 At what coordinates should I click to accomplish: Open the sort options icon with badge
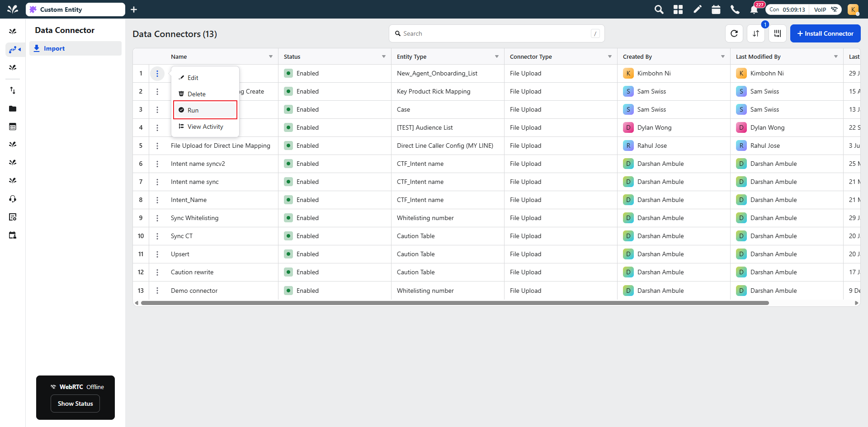coord(756,33)
